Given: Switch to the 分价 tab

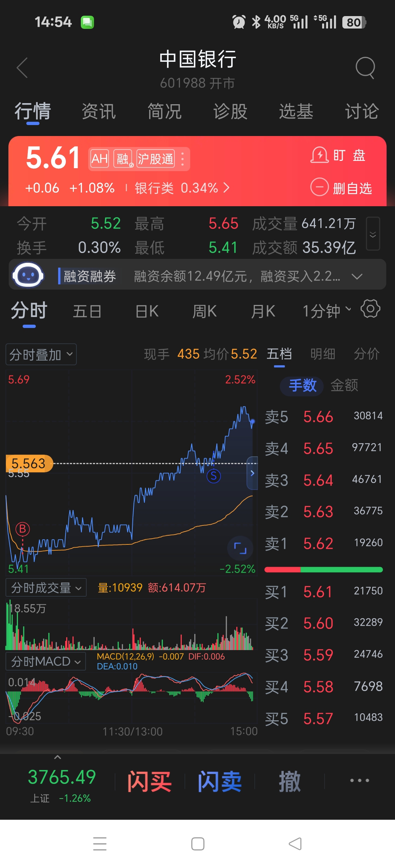Looking at the screenshot, I should [366, 354].
